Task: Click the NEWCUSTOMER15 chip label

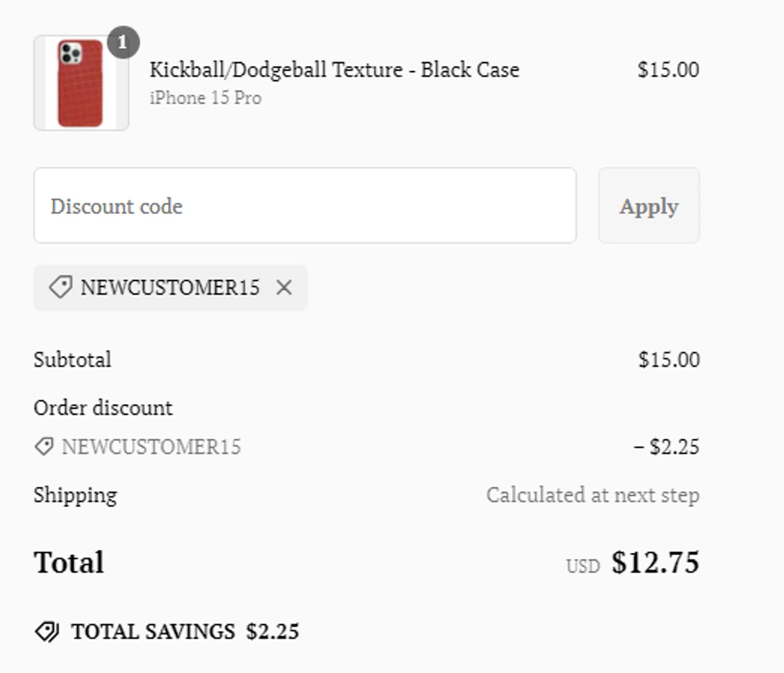Action: pos(170,288)
